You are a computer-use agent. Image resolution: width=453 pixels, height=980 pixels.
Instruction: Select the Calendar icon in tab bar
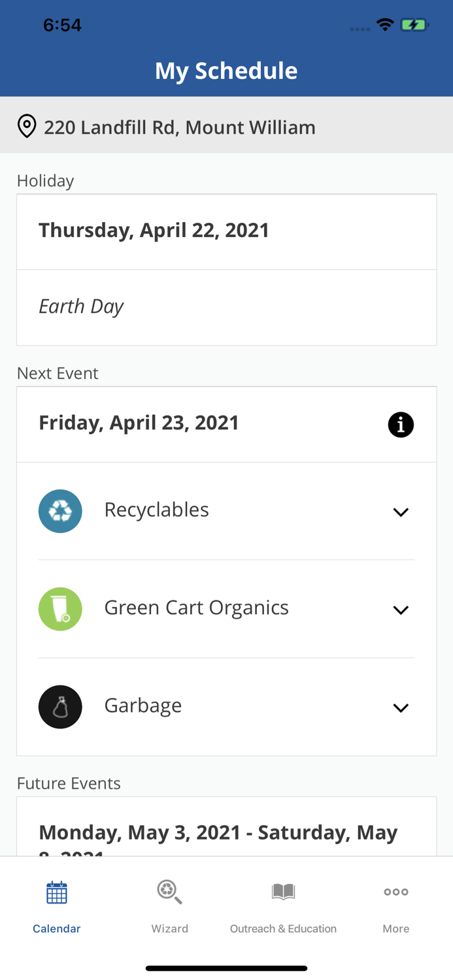tap(57, 892)
